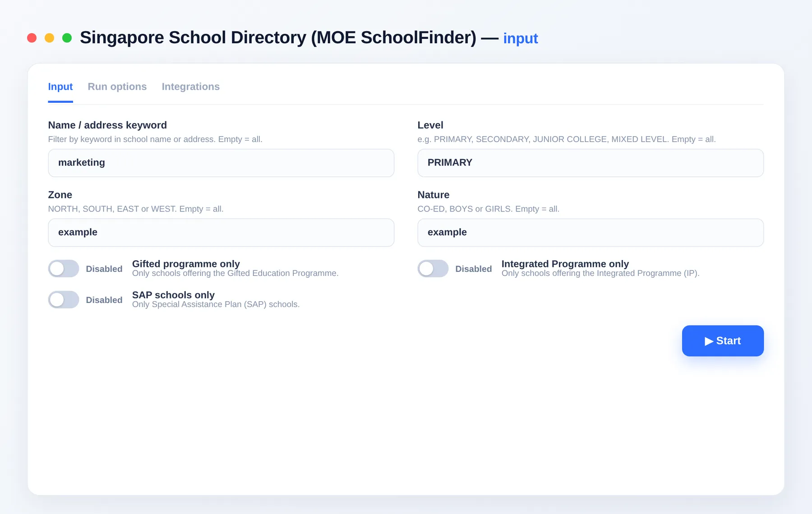Click the 'Singapore School Directory' title text
Screen dimensions: 812x514
(x=193, y=37)
